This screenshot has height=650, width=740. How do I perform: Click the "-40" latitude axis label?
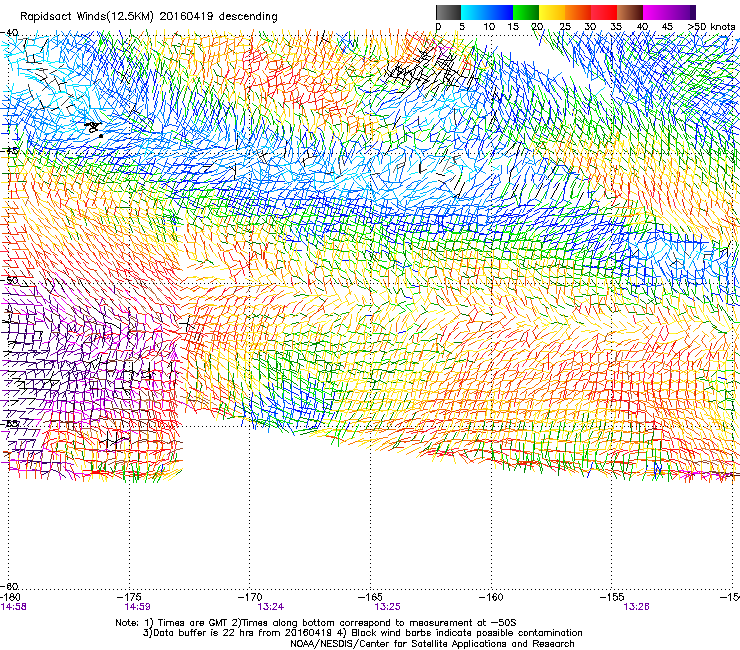pyautogui.click(x=9, y=33)
